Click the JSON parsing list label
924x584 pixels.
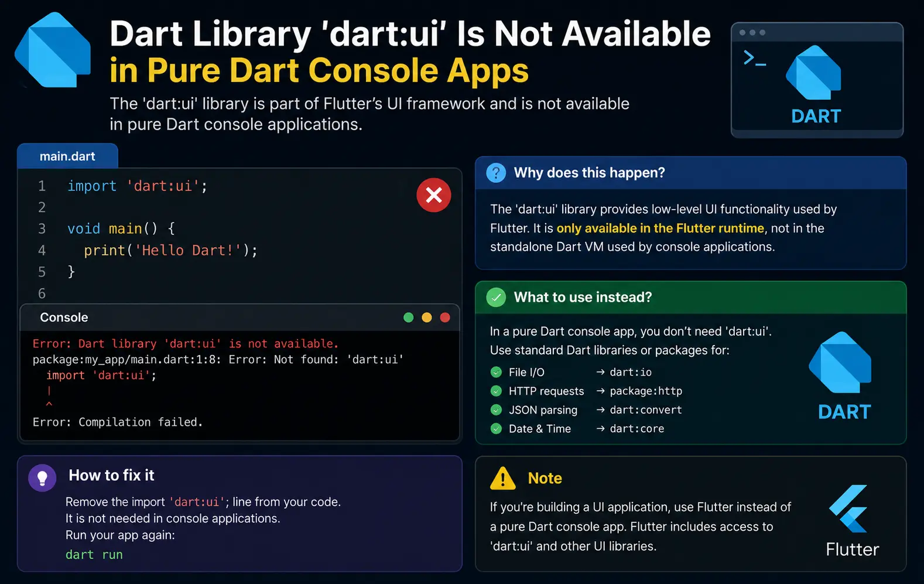(543, 409)
